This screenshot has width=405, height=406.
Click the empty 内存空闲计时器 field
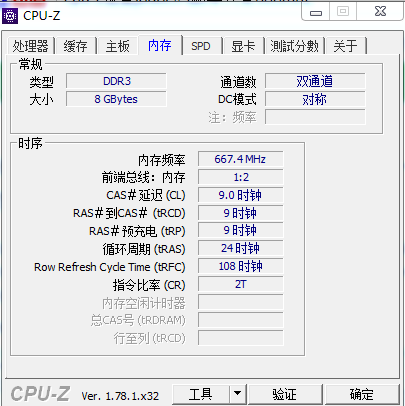pyautogui.click(x=240, y=302)
